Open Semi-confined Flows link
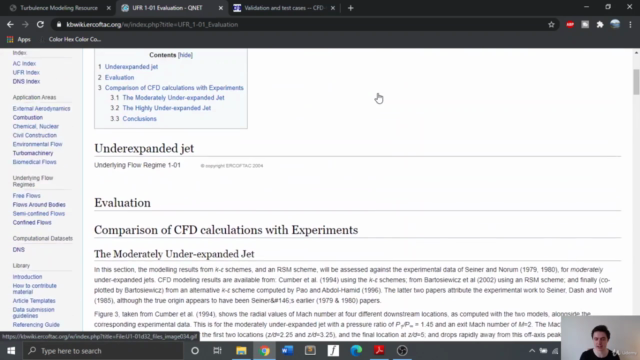640x360 pixels. pos(39,214)
